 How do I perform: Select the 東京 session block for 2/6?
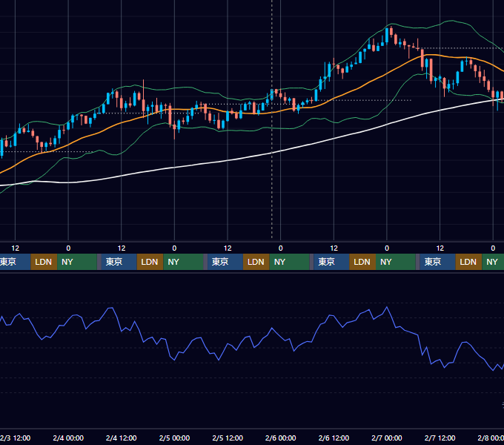pyautogui.click(x=332, y=262)
